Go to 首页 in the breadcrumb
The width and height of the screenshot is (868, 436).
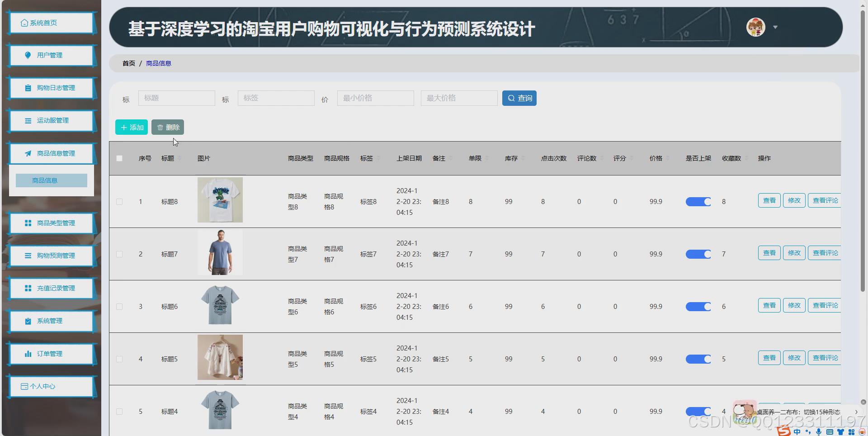[128, 63]
